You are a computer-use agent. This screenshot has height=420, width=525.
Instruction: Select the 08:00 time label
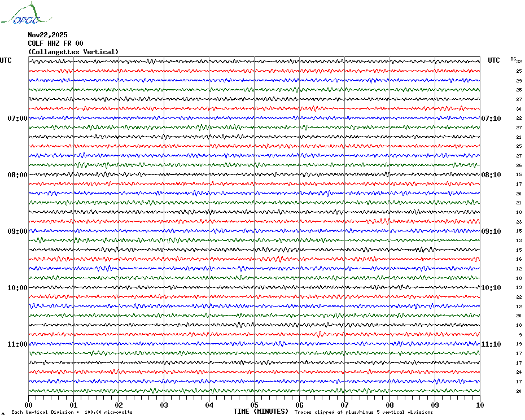tap(17, 175)
